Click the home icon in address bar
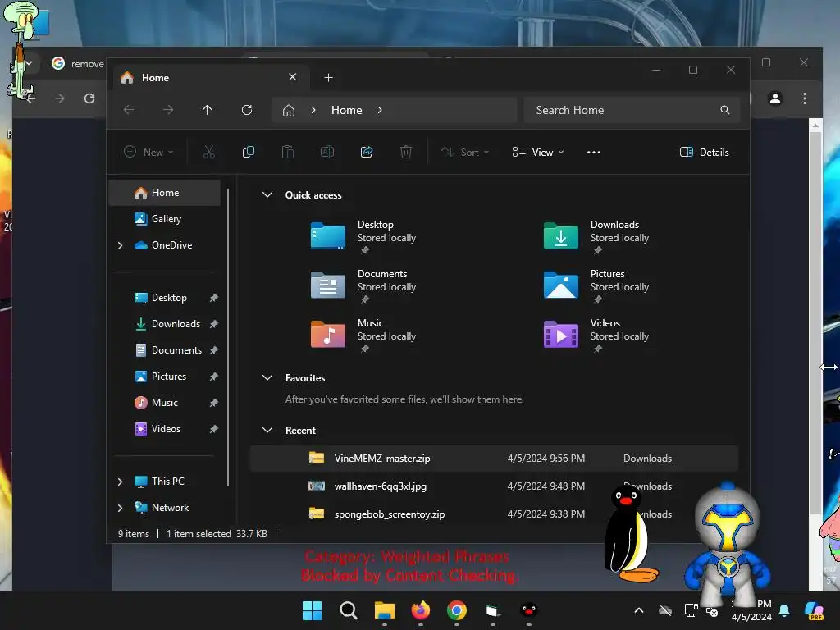Screen dimensions: 840x630 click(289, 111)
